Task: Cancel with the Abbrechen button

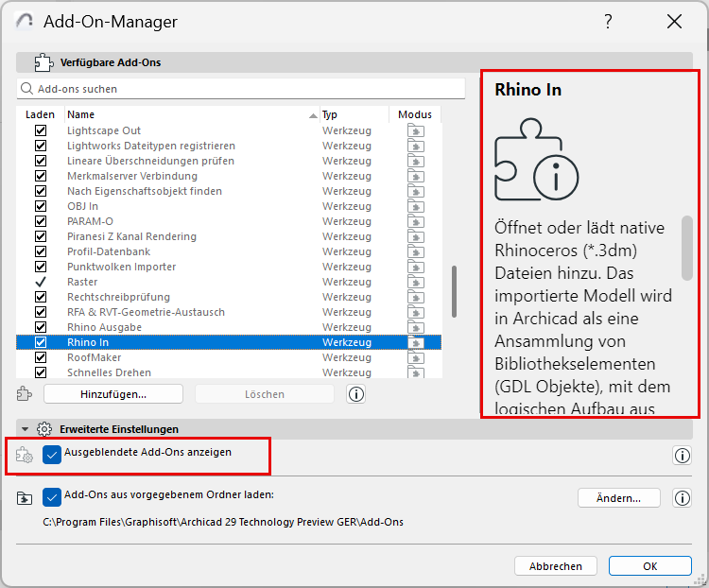Action: (556, 566)
